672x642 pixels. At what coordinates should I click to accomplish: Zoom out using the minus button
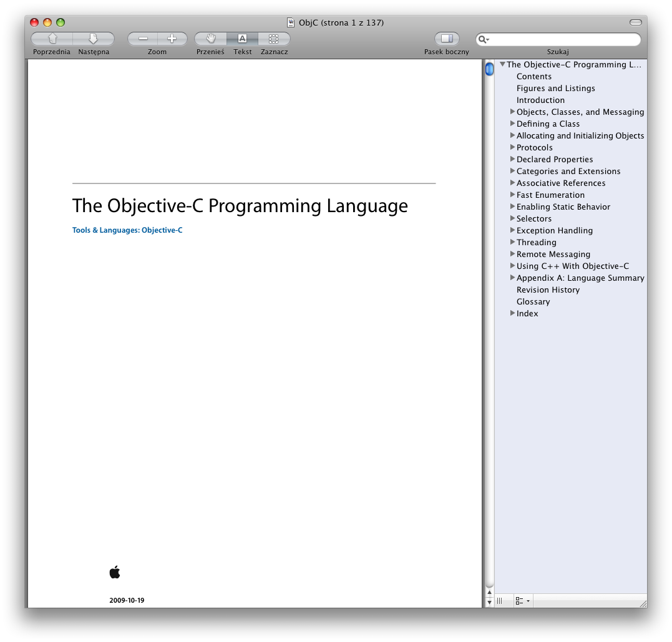[143, 39]
